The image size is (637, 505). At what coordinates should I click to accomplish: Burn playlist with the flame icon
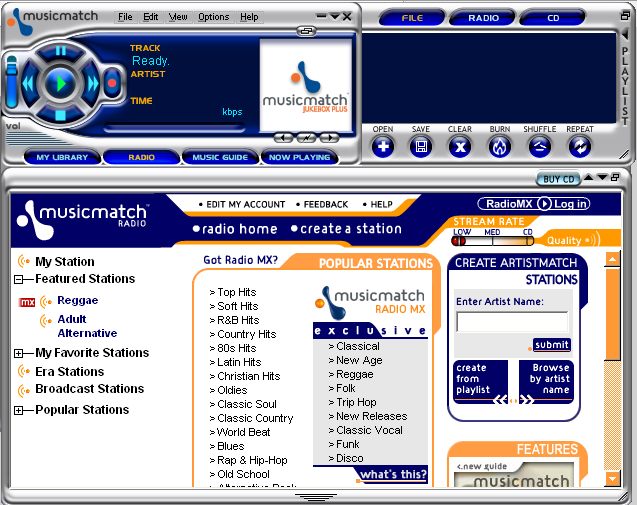point(500,147)
